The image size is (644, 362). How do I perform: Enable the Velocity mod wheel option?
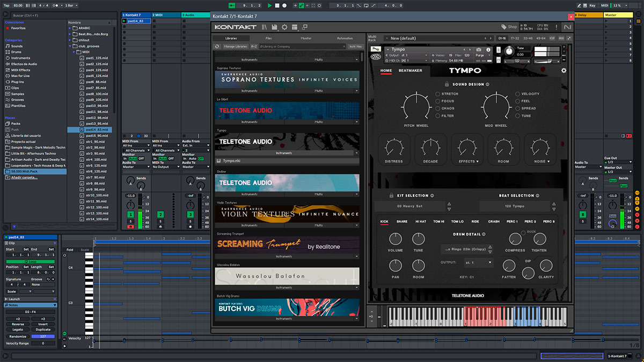pos(518,94)
